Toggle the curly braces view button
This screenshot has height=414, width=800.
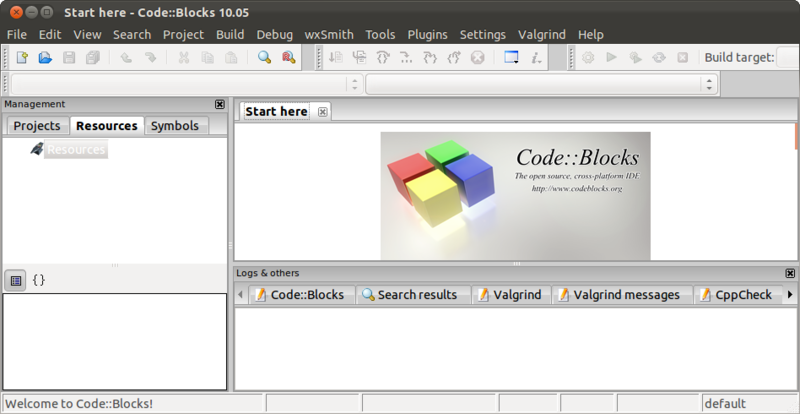[x=39, y=280]
